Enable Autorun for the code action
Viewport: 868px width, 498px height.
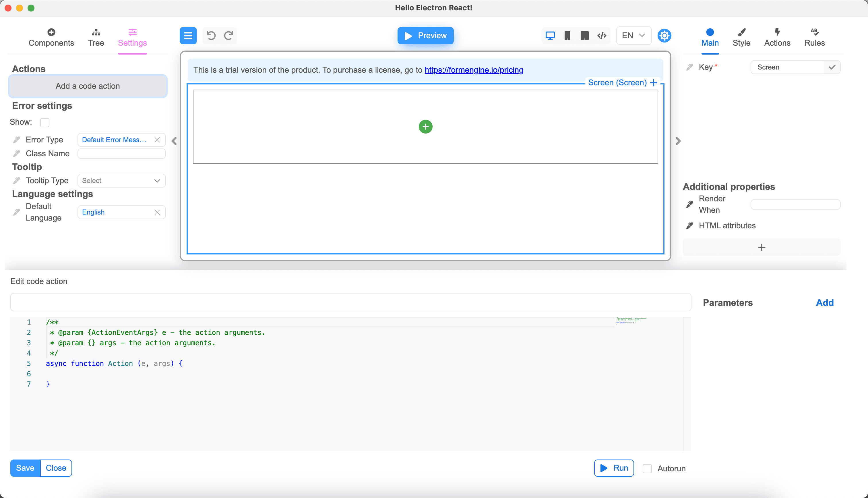pos(647,468)
